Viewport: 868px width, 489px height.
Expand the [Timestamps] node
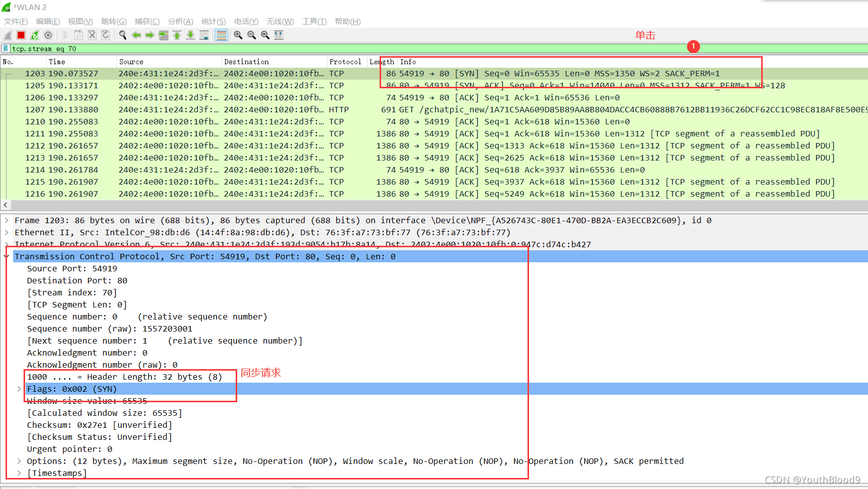tap(19, 473)
